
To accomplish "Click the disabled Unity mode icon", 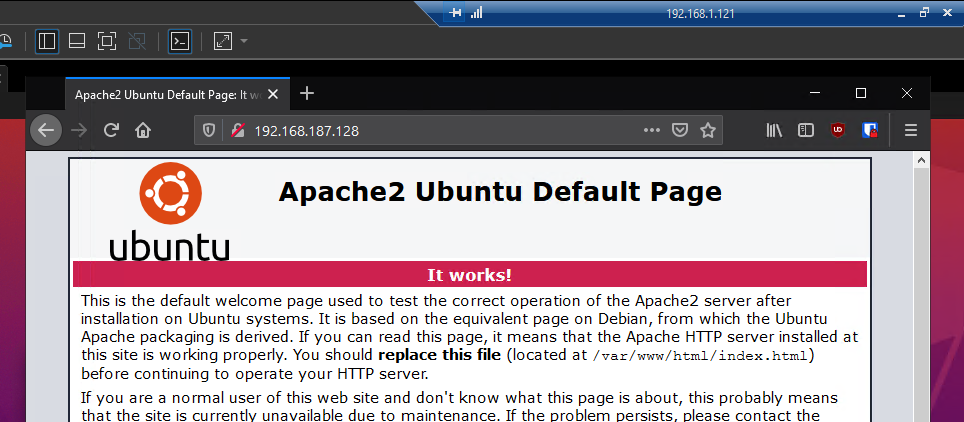I will pos(137,41).
